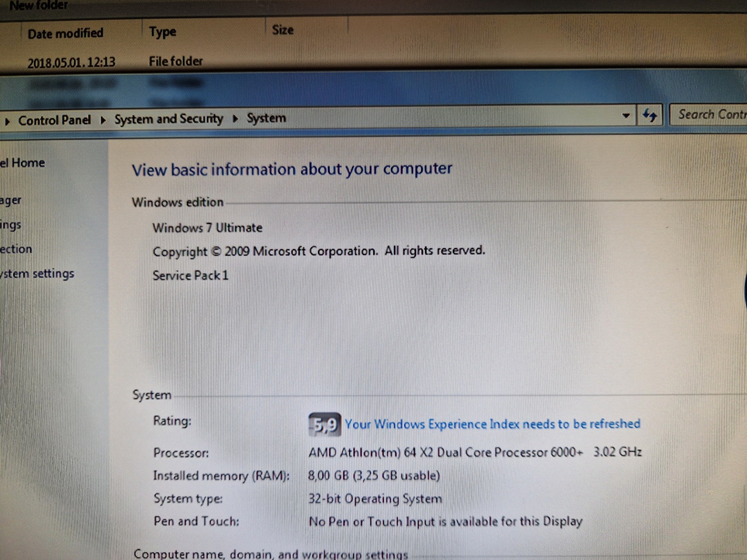Click the Computer name, domain, and workgroup heading
The height and width of the screenshot is (560, 747).
pyautogui.click(x=271, y=554)
